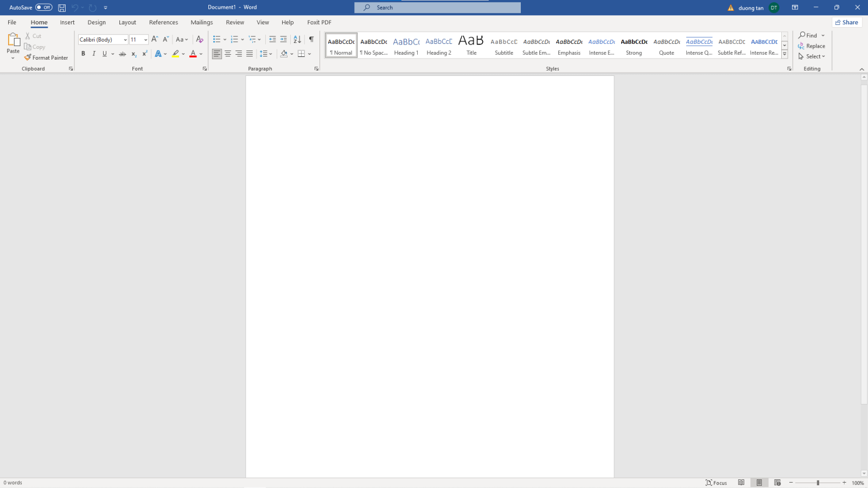
Task: Toggle Italic formatting
Action: tap(94, 54)
